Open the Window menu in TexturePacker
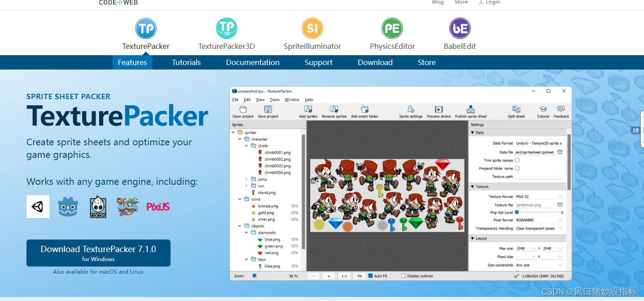Image resolution: width=644 pixels, height=301 pixels. point(292,100)
